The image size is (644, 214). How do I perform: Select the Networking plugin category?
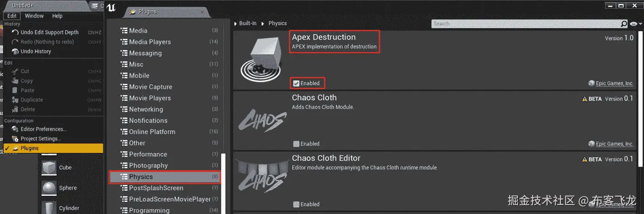point(165,109)
